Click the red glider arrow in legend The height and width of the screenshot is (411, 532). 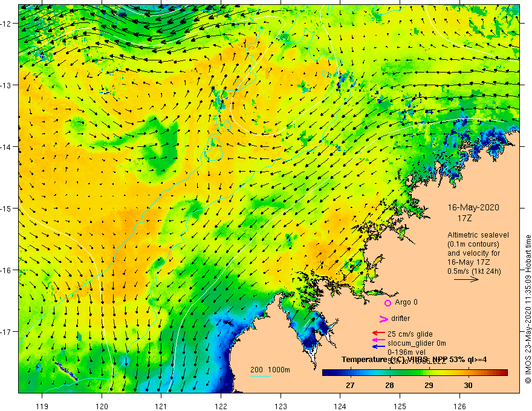pos(378,334)
